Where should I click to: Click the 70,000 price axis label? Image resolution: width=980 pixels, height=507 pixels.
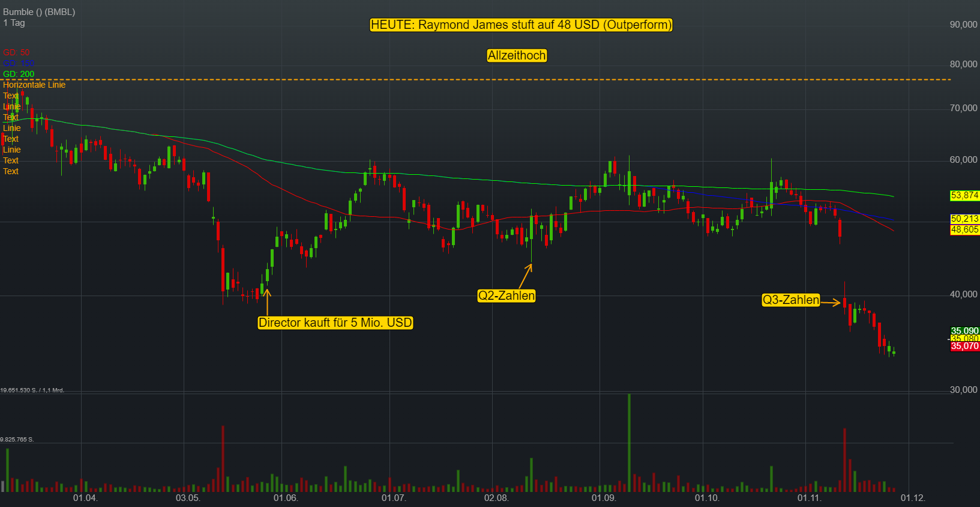964,108
